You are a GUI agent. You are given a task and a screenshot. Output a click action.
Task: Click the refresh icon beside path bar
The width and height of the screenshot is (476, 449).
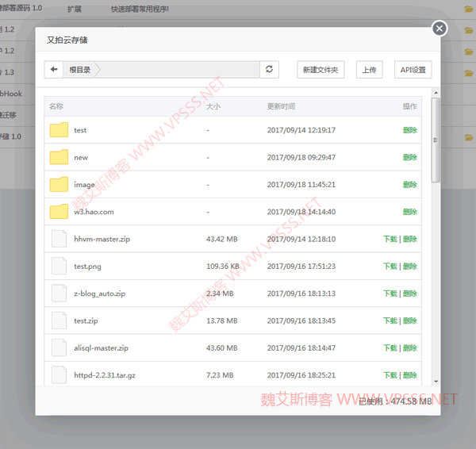(x=270, y=70)
